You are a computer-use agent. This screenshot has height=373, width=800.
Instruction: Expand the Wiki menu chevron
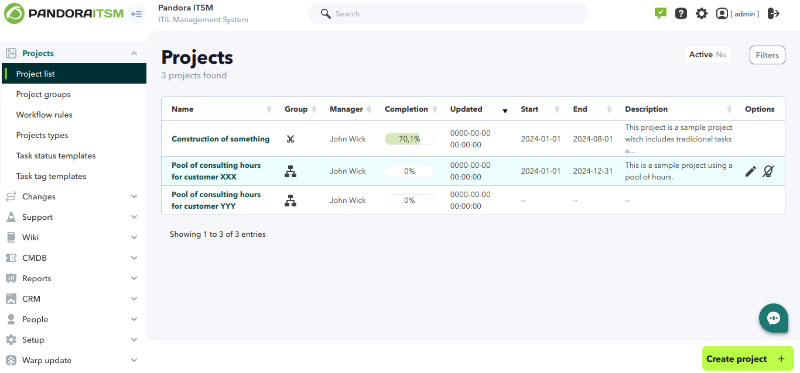(134, 237)
